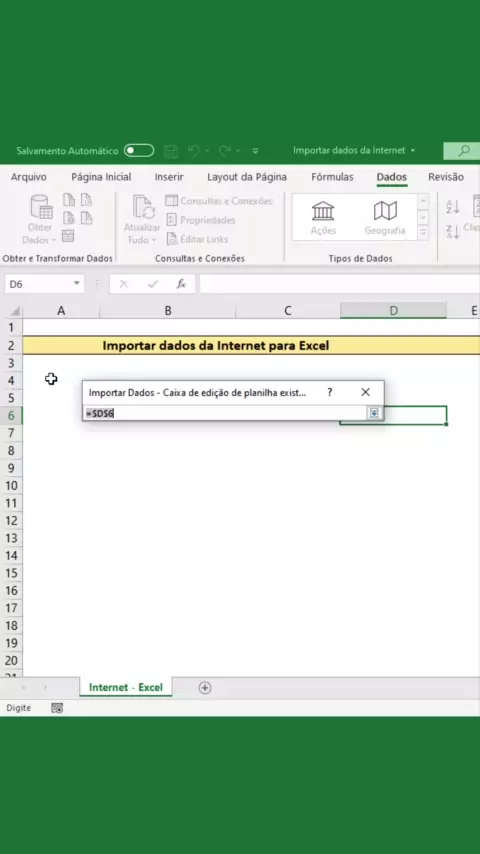Click the Editar Links ribbon button

point(197,239)
